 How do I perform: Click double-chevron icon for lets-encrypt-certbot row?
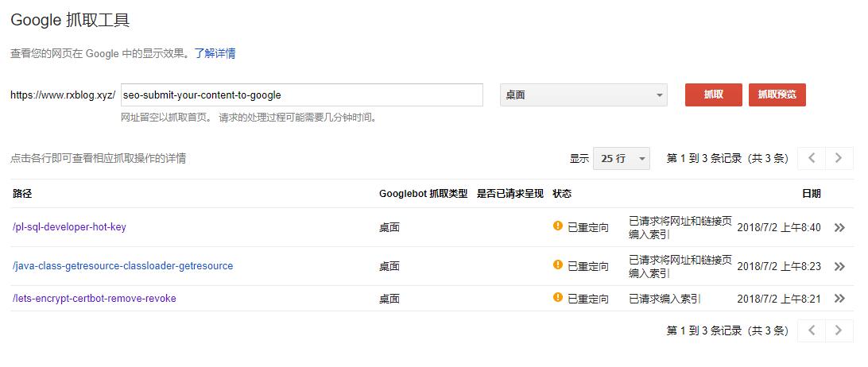click(x=839, y=299)
